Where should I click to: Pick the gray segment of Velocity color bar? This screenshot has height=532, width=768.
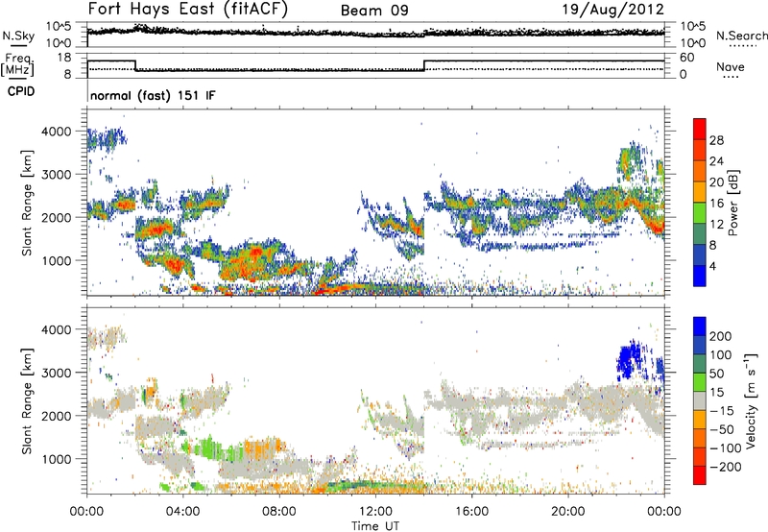tap(700, 401)
